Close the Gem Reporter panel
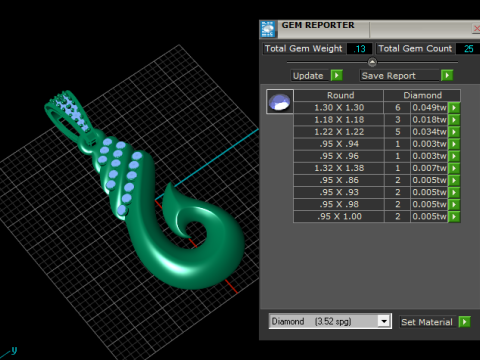The width and height of the screenshot is (480, 360). 476,29
